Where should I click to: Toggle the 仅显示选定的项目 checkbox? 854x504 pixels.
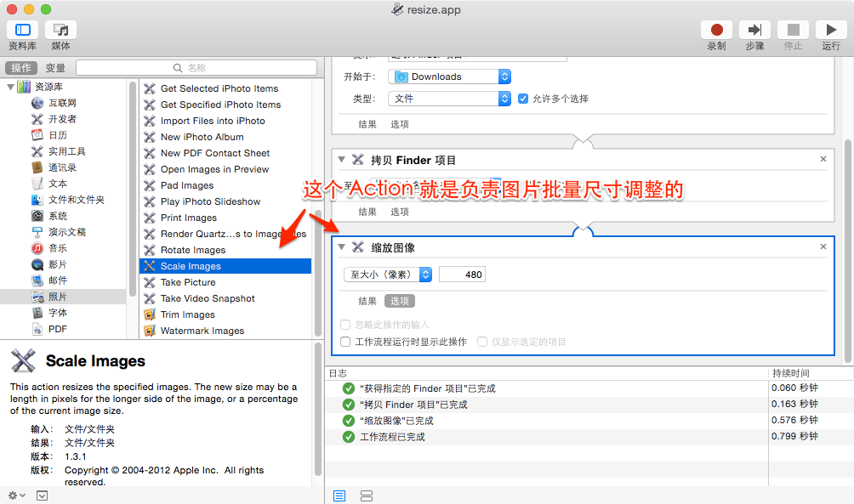(482, 342)
